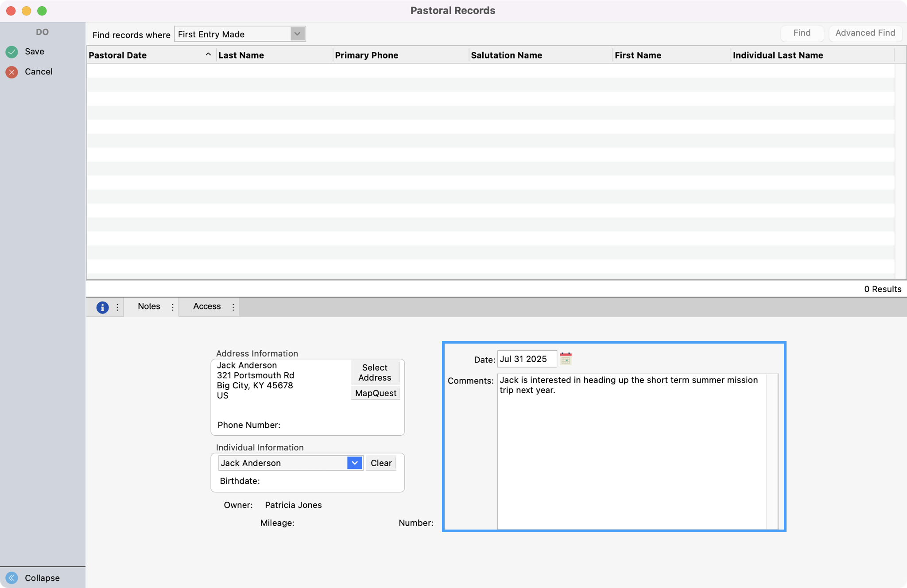Open the kebab menu beside the Access tab

point(233,306)
